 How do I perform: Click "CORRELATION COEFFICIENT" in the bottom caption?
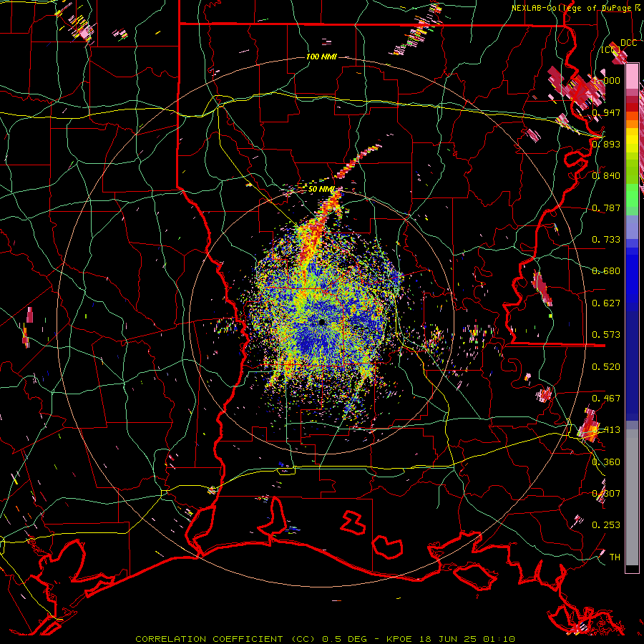point(209,639)
